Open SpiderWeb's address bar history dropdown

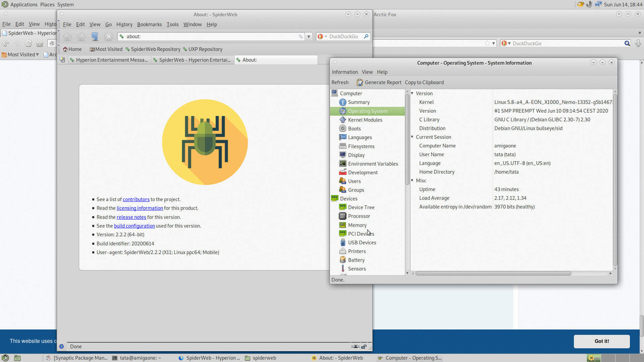point(309,37)
